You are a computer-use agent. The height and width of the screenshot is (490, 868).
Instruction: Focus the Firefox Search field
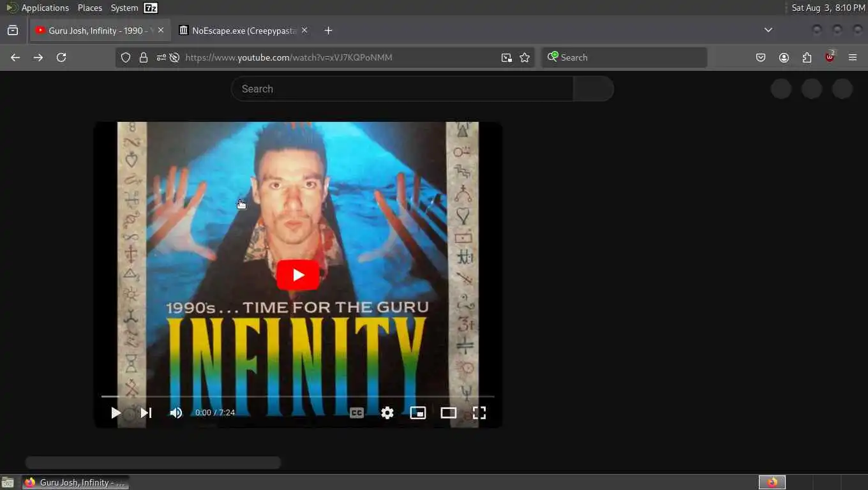coord(624,57)
